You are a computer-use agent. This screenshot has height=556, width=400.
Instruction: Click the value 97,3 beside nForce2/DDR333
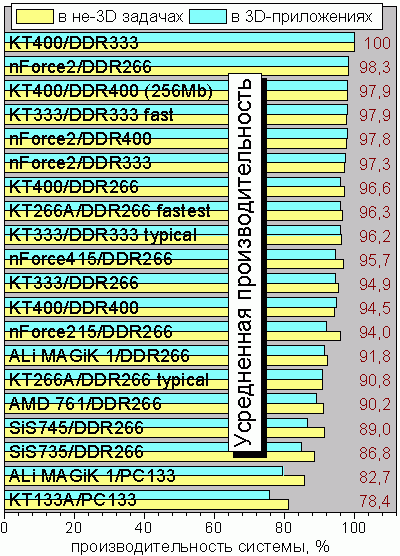[x=375, y=164]
